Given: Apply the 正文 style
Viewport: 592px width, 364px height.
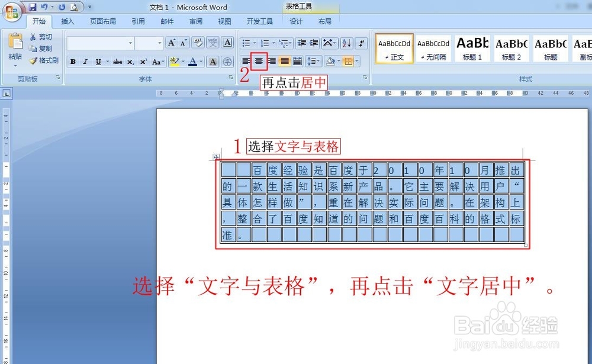Looking at the screenshot, I should (394, 49).
